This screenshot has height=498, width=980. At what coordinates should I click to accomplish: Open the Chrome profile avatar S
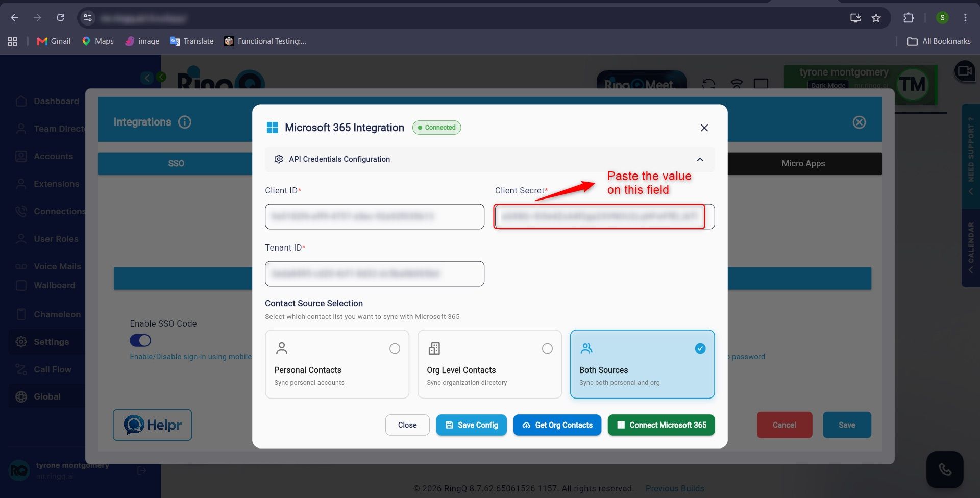tap(942, 18)
